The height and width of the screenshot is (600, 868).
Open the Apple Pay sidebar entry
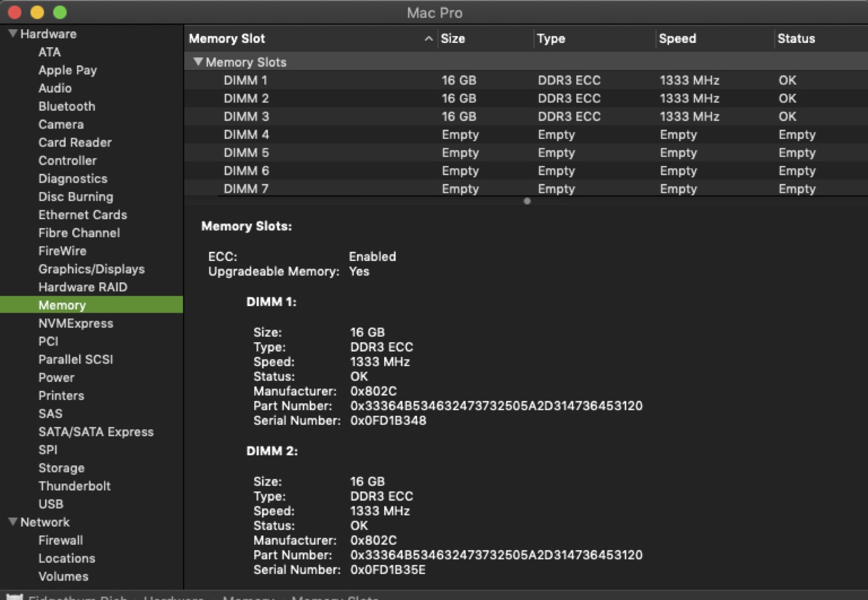pos(68,70)
